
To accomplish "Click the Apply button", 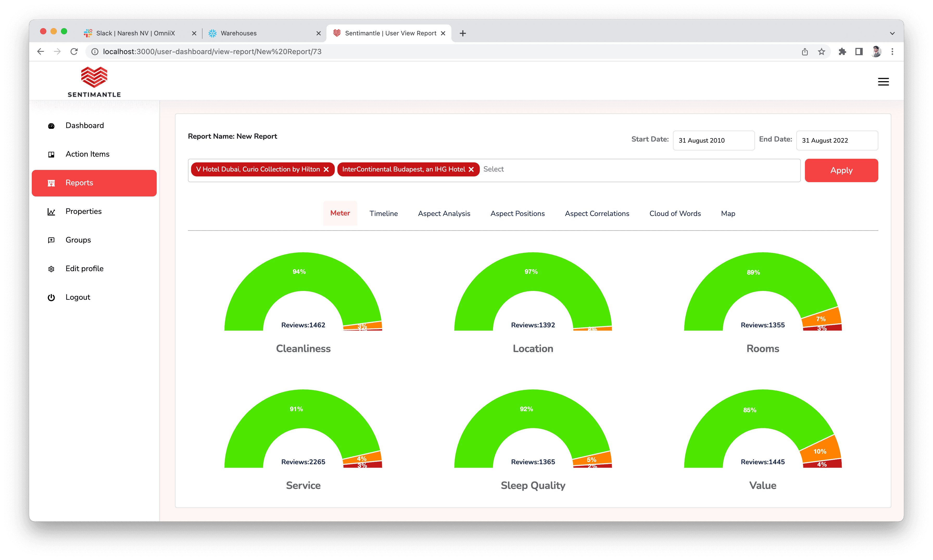I will pyautogui.click(x=841, y=170).
